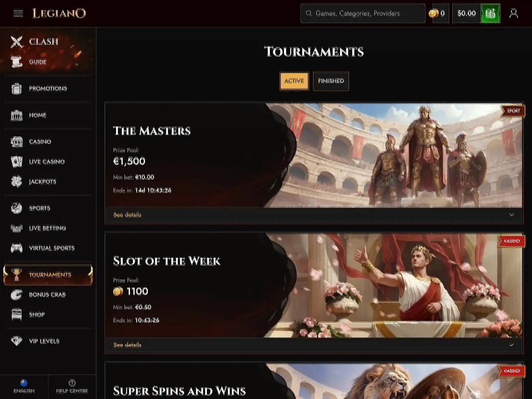Open Clash with crossed swords icon
Screen dimensions: 532x399
pos(17,42)
